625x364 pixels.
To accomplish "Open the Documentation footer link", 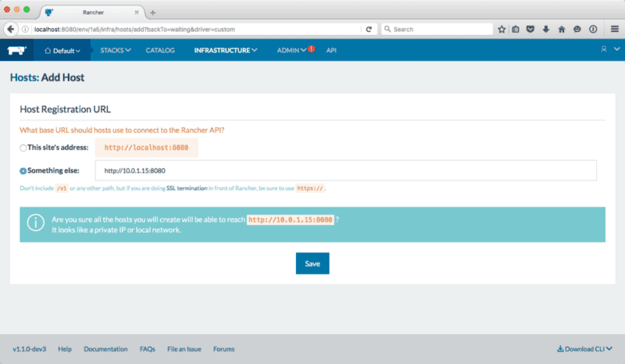I will 105,349.
